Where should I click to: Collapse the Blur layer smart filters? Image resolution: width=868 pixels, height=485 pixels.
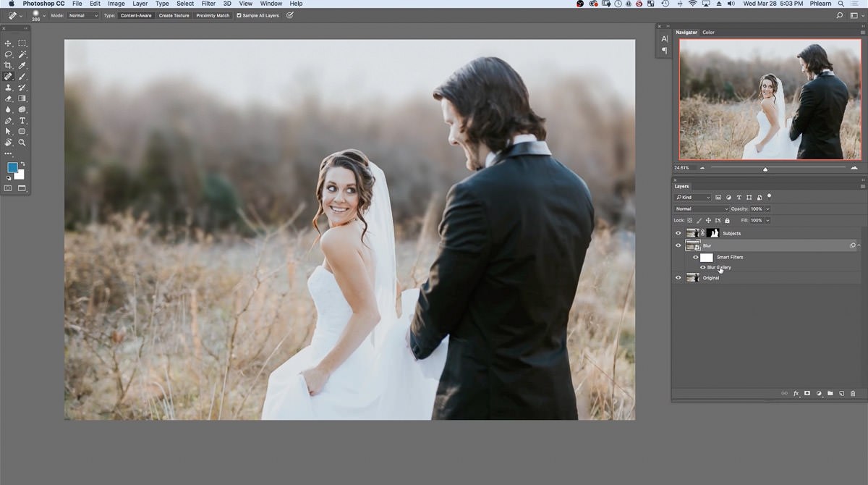pyautogui.click(x=859, y=245)
